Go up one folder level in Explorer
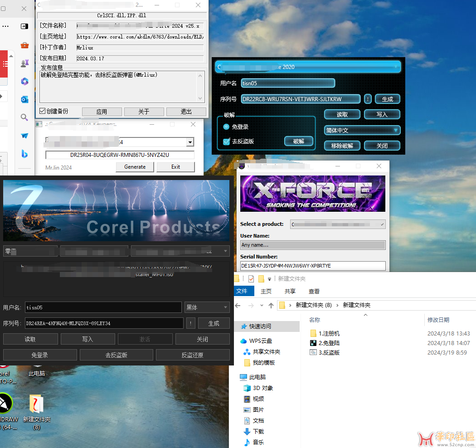Viewport: 476px width, 448px height. 271,306
